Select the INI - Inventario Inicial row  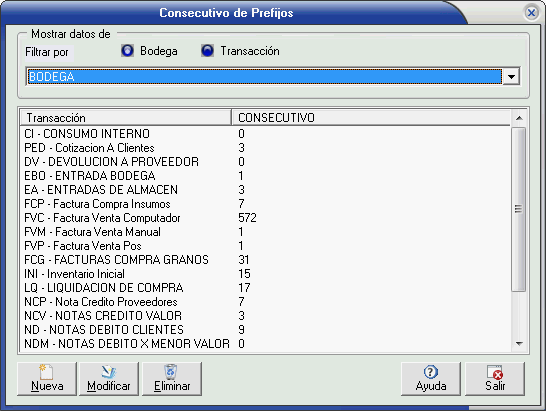266,274
